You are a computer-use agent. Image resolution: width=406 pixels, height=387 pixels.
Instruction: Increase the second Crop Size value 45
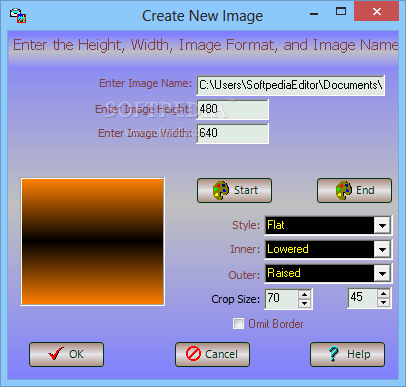pos(383,293)
